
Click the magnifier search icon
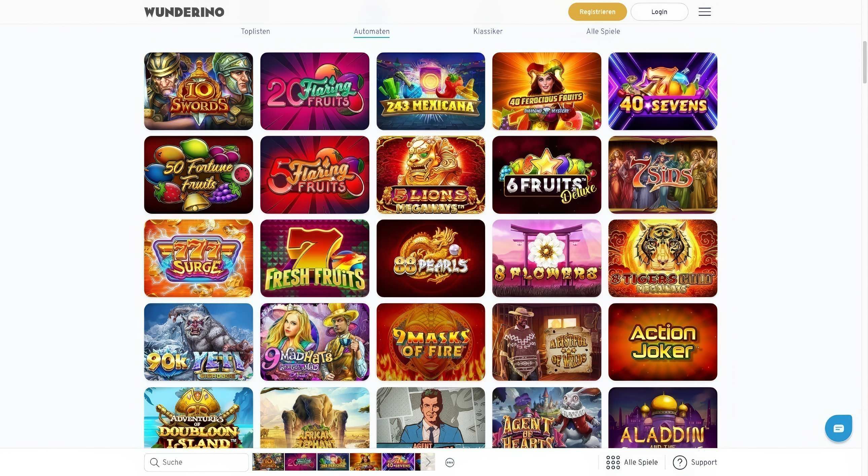click(154, 462)
